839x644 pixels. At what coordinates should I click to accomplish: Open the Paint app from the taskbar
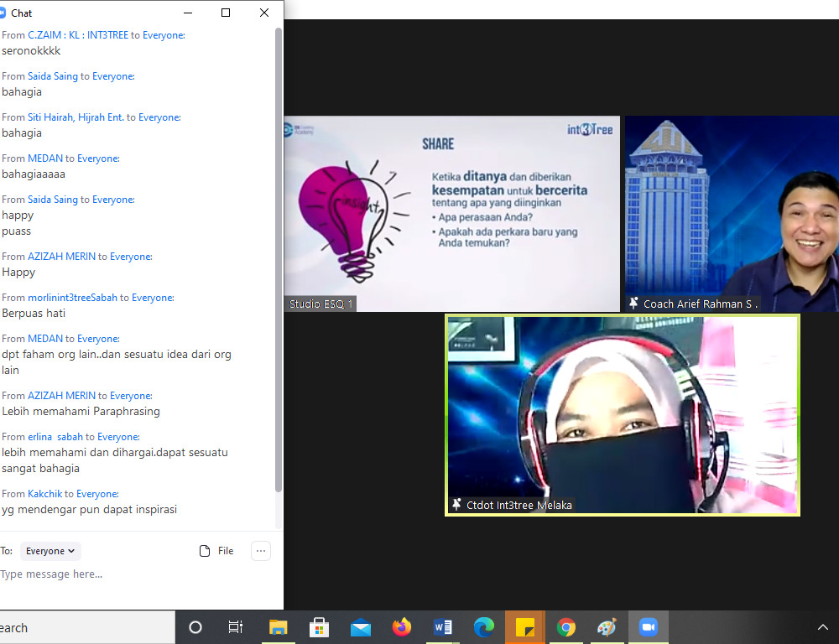(x=607, y=627)
